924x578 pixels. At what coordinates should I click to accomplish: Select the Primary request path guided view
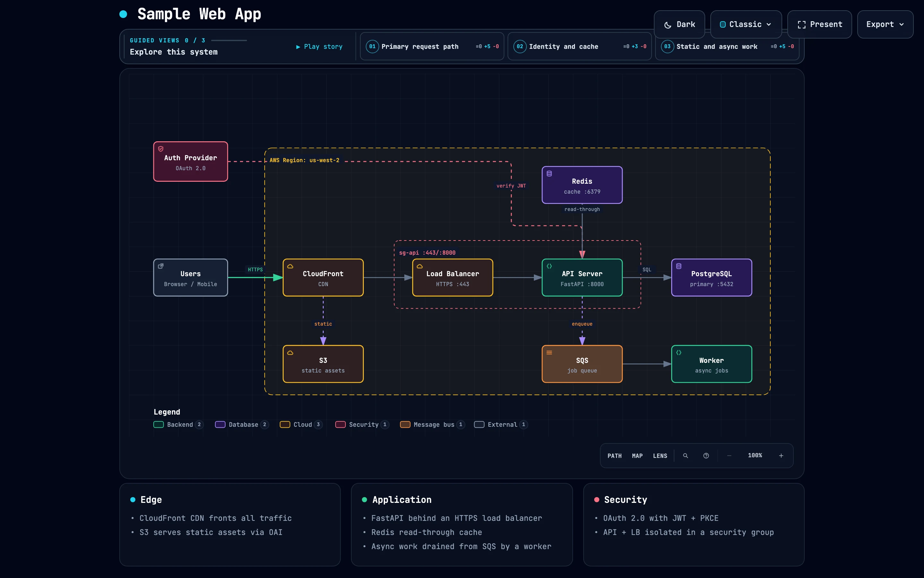coord(432,47)
